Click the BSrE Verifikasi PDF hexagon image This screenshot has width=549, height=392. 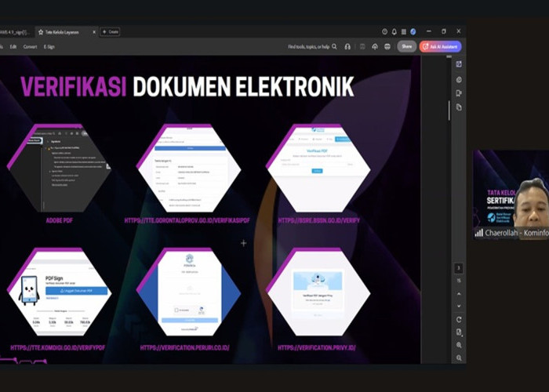[318, 168]
